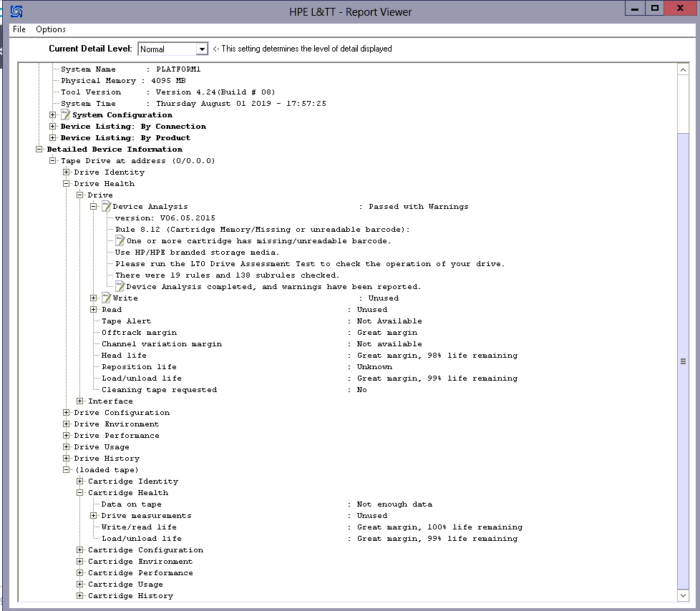Click the vertical scrollbar thumb
The image size is (700, 611).
pyautogui.click(x=683, y=361)
